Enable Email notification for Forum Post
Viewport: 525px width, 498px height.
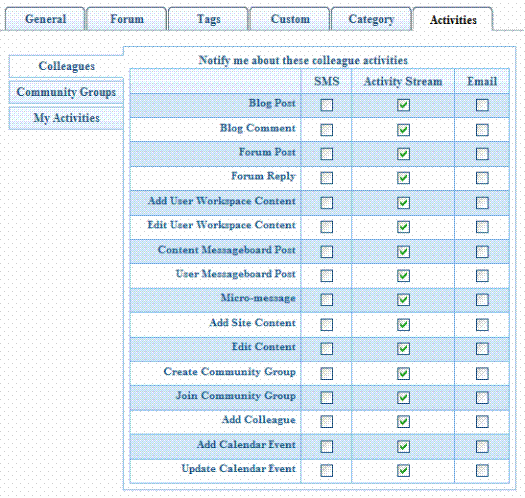(x=482, y=154)
